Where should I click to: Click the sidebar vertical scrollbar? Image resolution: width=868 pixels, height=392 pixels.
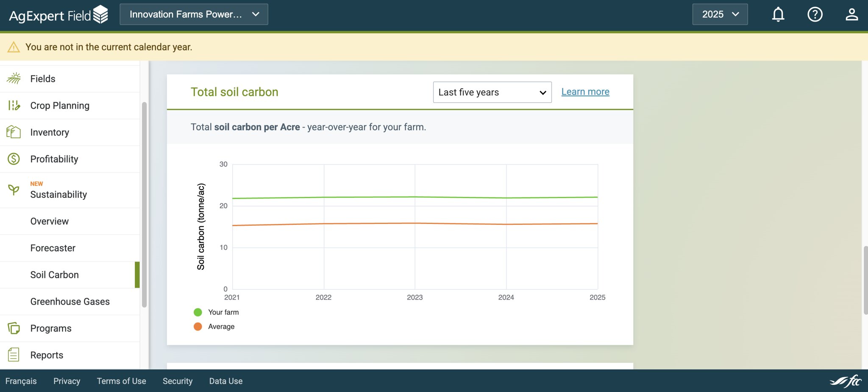[144, 204]
